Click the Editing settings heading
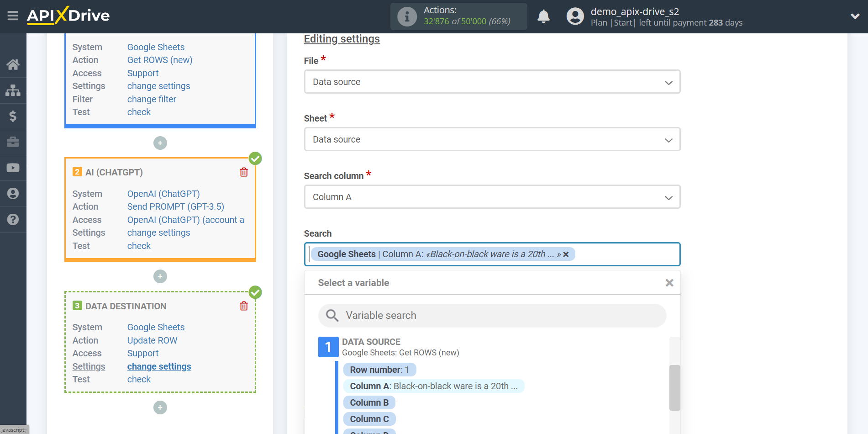The height and width of the screenshot is (434, 868). coord(342,39)
